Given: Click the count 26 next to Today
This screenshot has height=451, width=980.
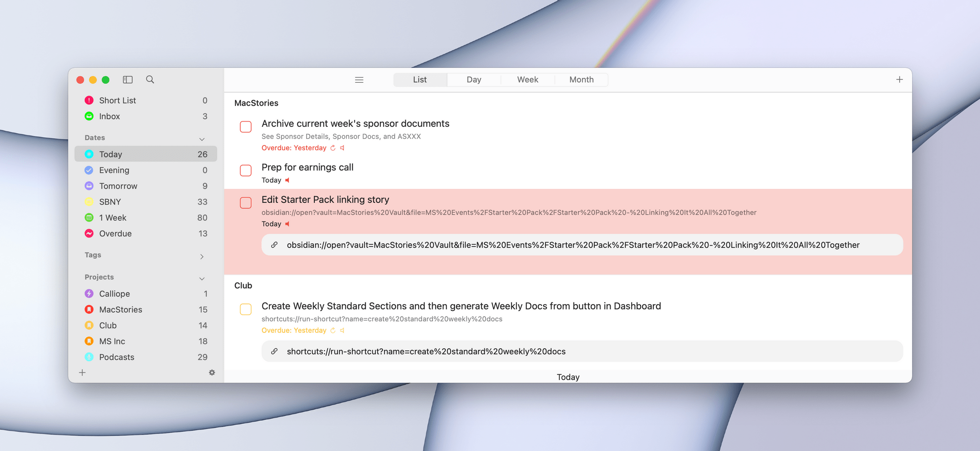Looking at the screenshot, I should [202, 154].
